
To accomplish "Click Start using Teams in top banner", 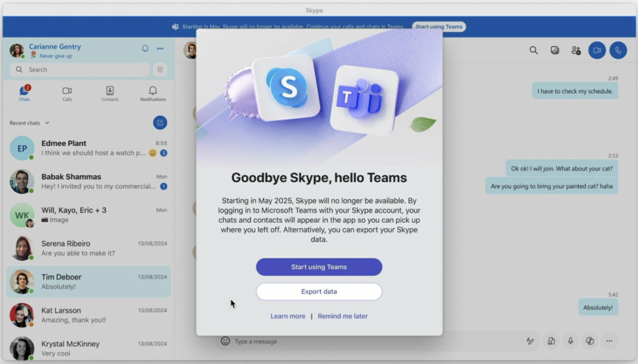I will tap(438, 27).
